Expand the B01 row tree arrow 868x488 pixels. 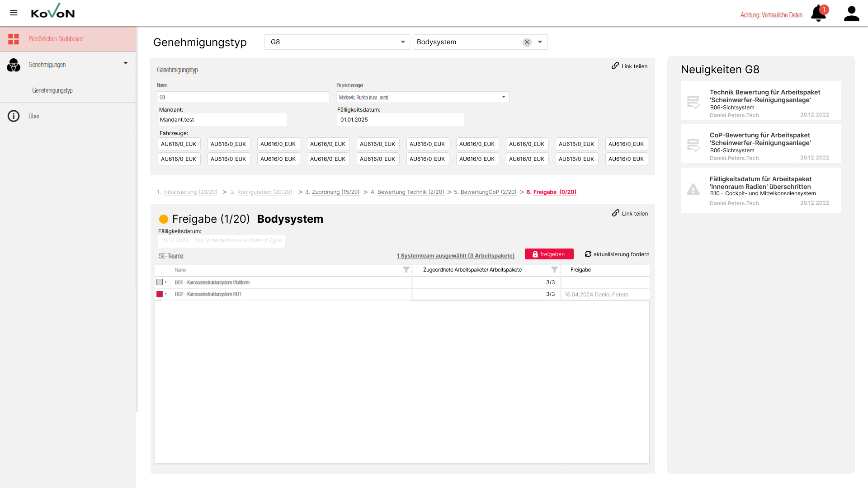pos(166,282)
